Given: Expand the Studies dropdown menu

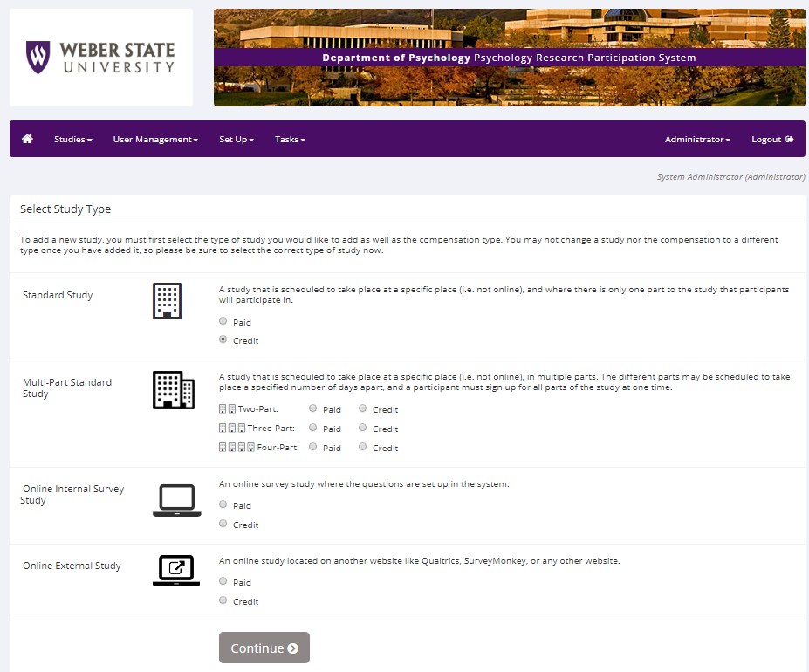Looking at the screenshot, I should click(x=72, y=140).
